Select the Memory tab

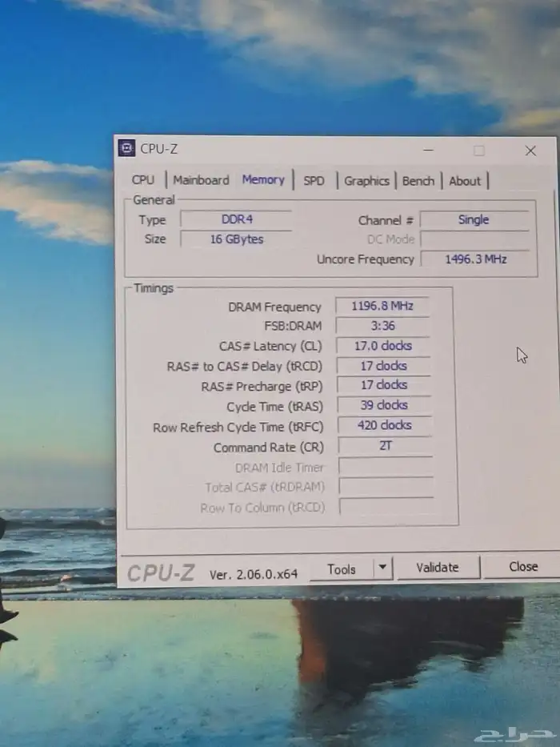click(x=263, y=180)
